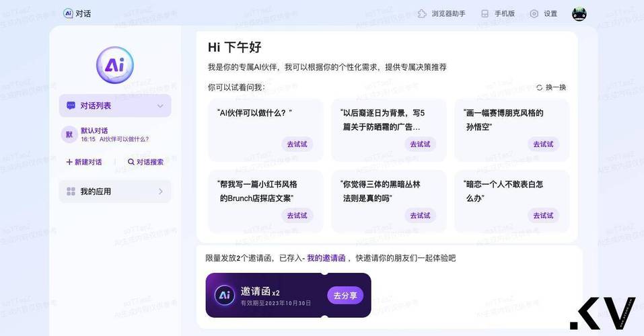Click the 我的应用 grid icon
644x336 pixels.
click(x=71, y=192)
